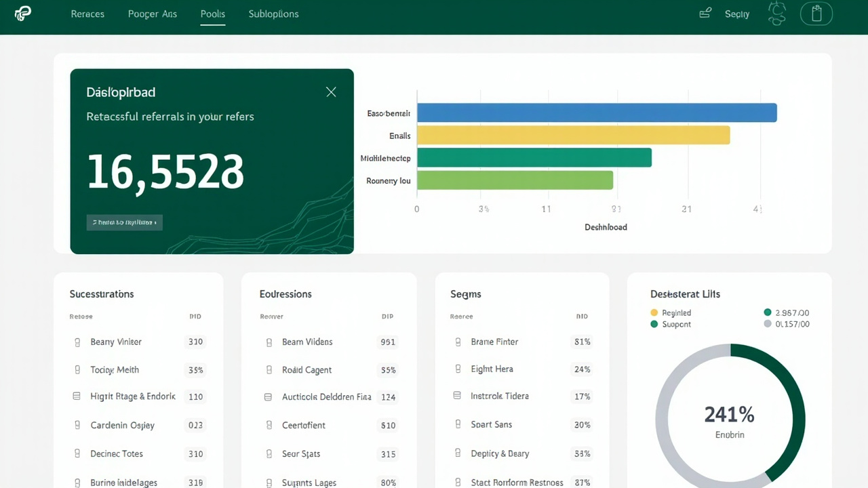The width and height of the screenshot is (868, 488).
Task: Open the user profile icon in the header
Action: pos(776,14)
